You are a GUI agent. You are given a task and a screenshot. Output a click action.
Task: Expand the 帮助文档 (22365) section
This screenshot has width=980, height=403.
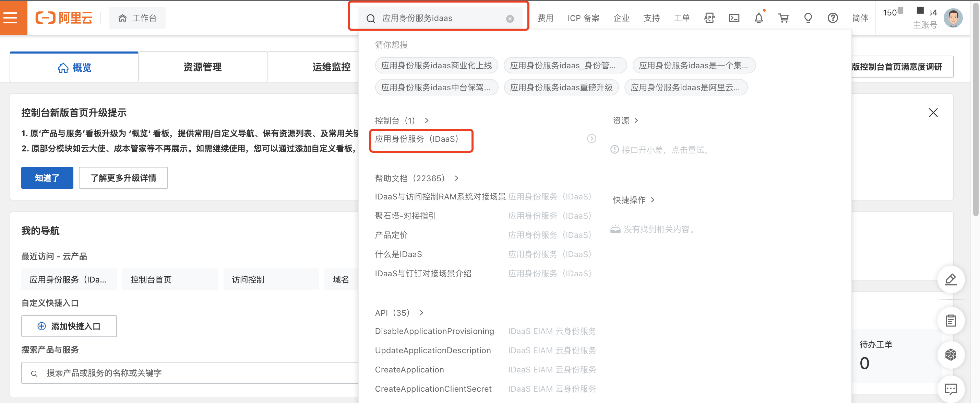point(417,178)
